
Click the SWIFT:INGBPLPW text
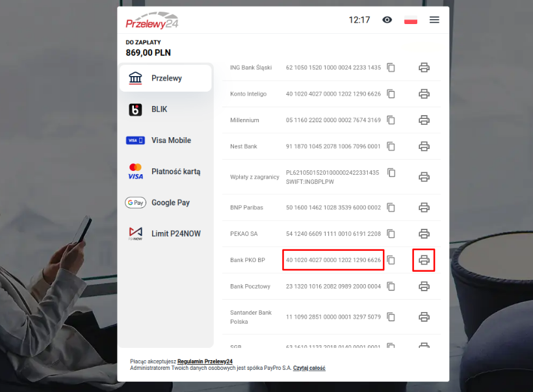tap(309, 182)
